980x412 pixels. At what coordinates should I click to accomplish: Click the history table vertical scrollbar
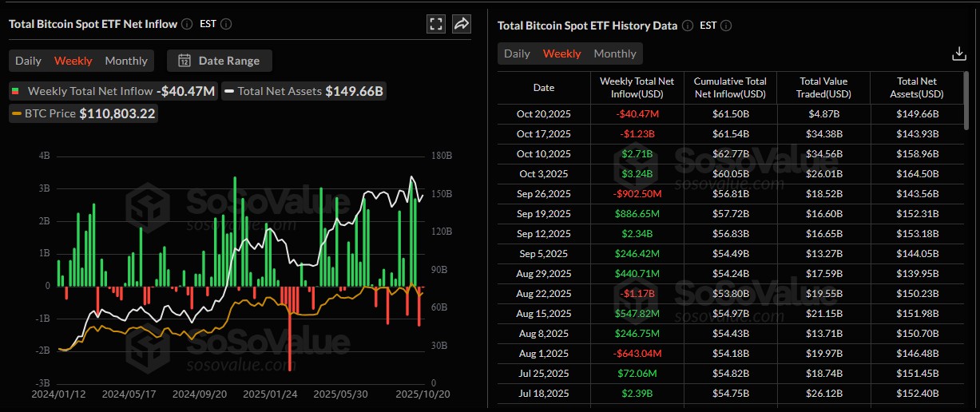point(968,100)
